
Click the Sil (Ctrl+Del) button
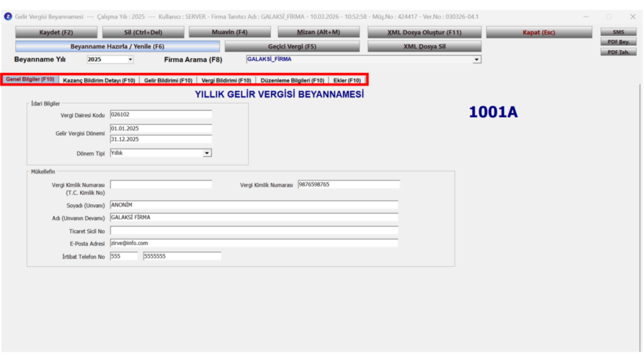click(x=143, y=32)
